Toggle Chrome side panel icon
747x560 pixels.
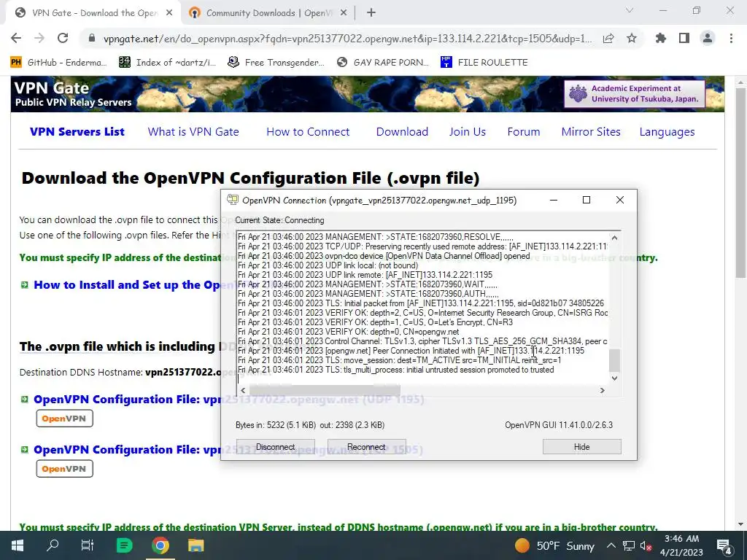coord(684,38)
